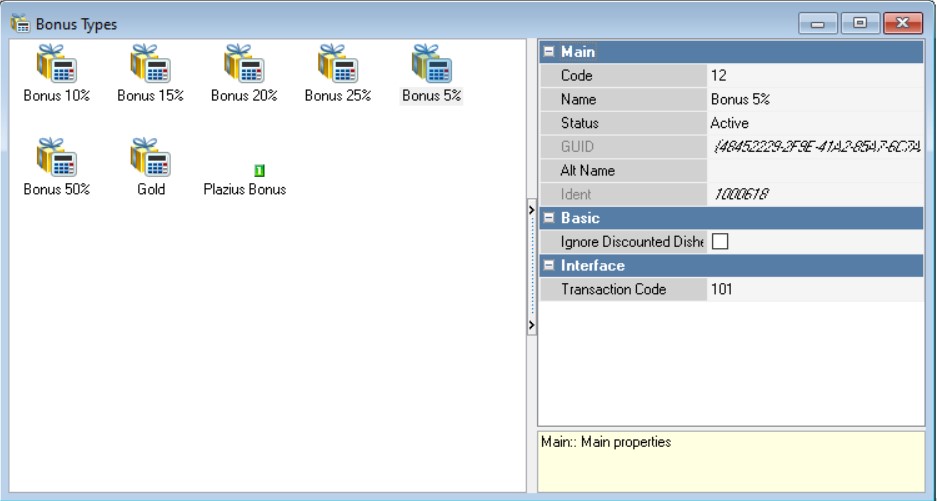Collapse the Interface properties section

548,266
